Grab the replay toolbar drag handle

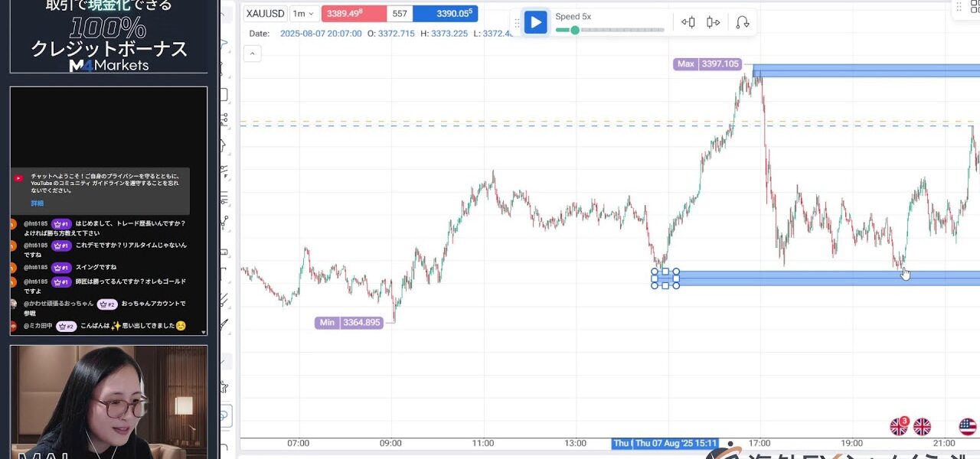coord(517,23)
